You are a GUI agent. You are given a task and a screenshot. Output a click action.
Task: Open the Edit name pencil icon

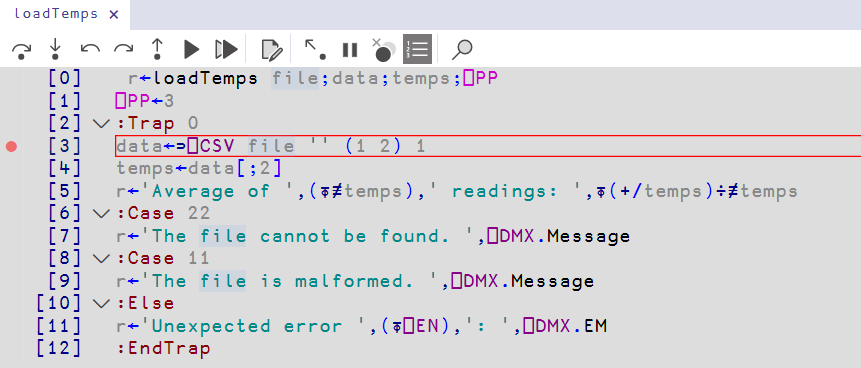point(272,49)
